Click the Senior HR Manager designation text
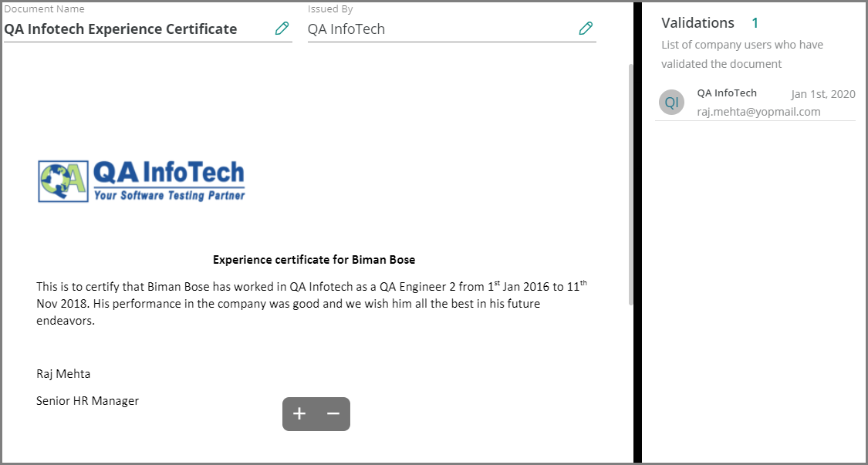Viewport: 868px width, 465px height. [x=87, y=401]
